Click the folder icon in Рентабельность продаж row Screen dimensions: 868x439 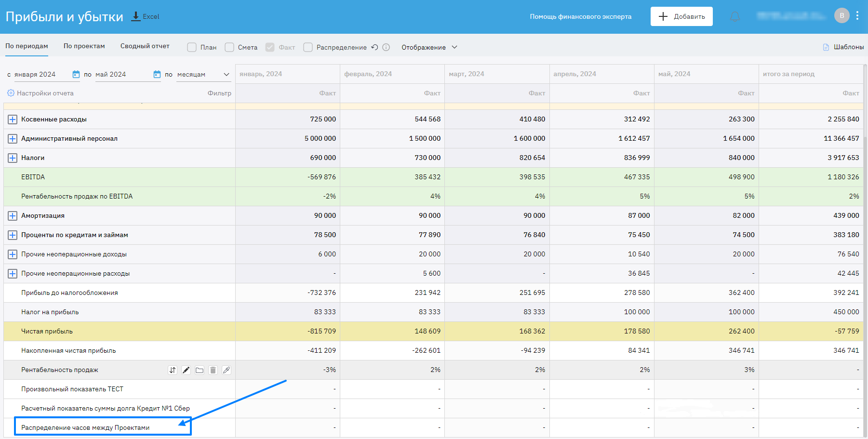200,370
